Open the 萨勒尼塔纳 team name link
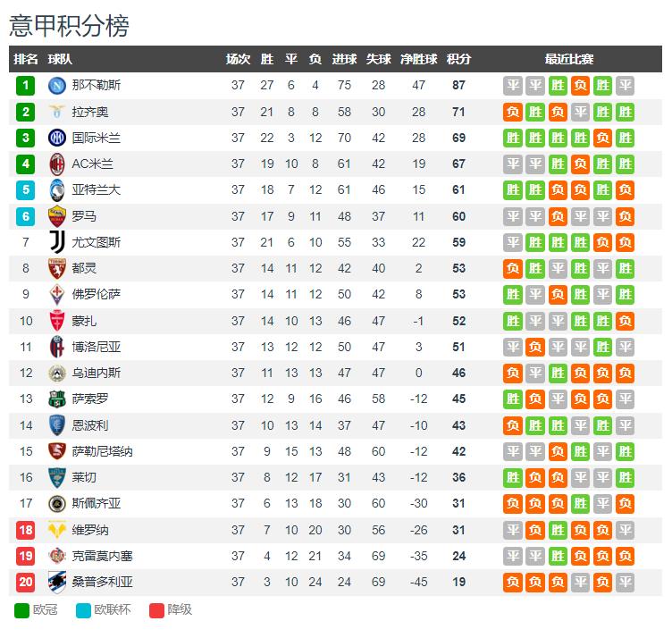The image size is (672, 638). pos(102,451)
